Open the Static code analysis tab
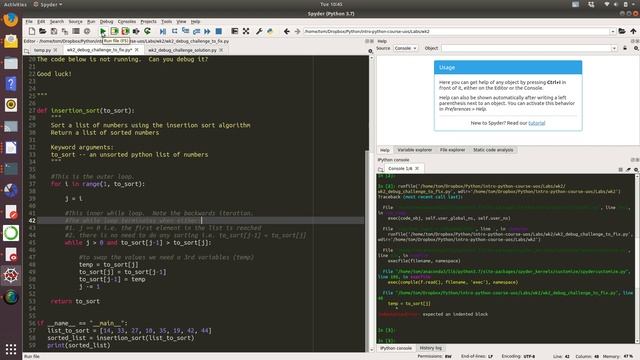Screen dimensions: 640x360 click(493, 150)
